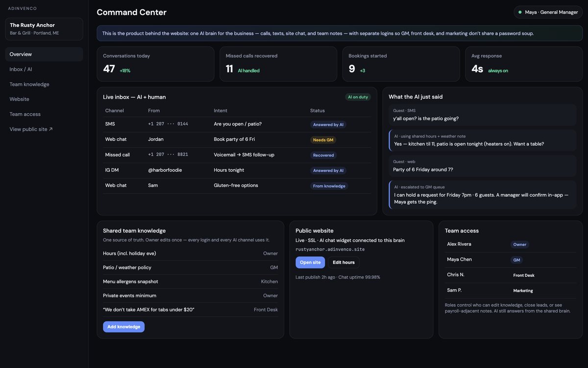Open Maya General Manager account chip

[x=548, y=12]
